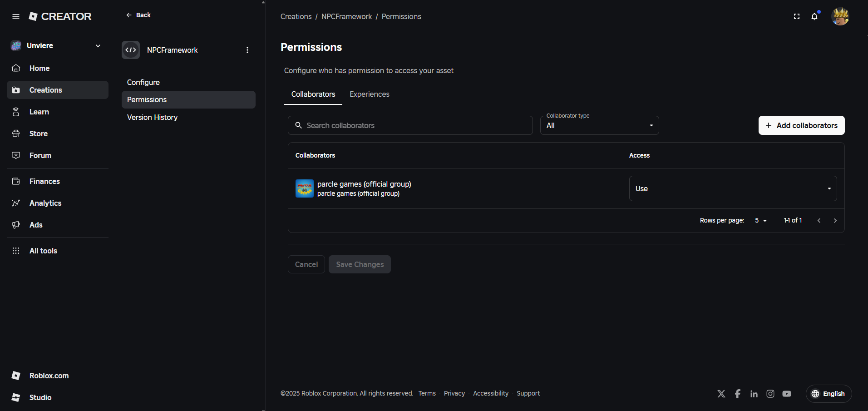Click Permissions in the breadcrumb
This screenshot has height=411, width=868.
pyautogui.click(x=401, y=16)
